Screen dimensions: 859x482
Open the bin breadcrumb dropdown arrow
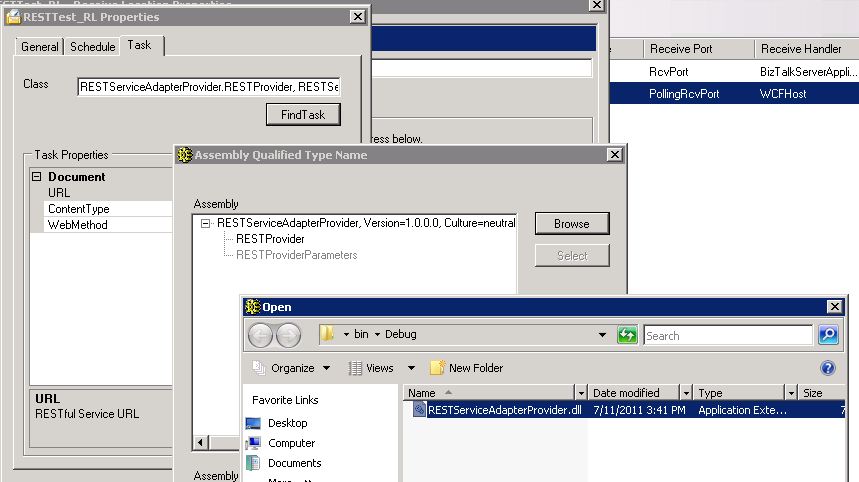[x=346, y=334]
